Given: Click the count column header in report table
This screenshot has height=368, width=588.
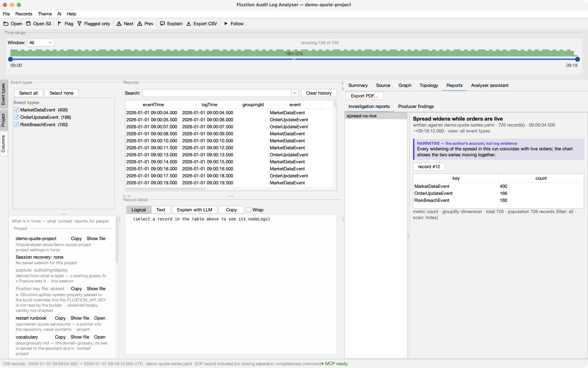Looking at the screenshot, I should tap(541, 178).
